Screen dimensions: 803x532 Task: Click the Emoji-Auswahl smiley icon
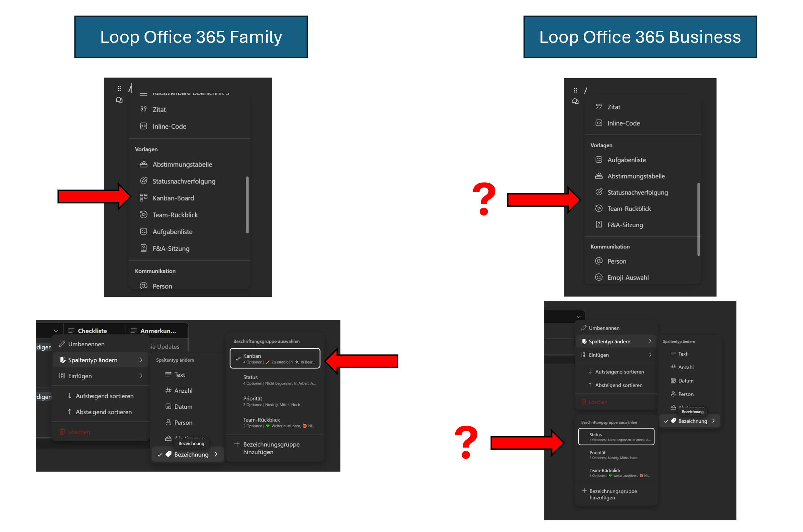[x=598, y=277]
